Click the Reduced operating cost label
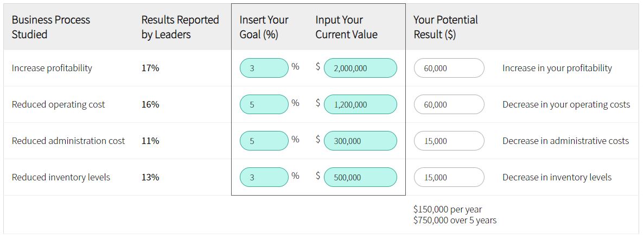The width and height of the screenshot is (644, 238). pos(58,104)
